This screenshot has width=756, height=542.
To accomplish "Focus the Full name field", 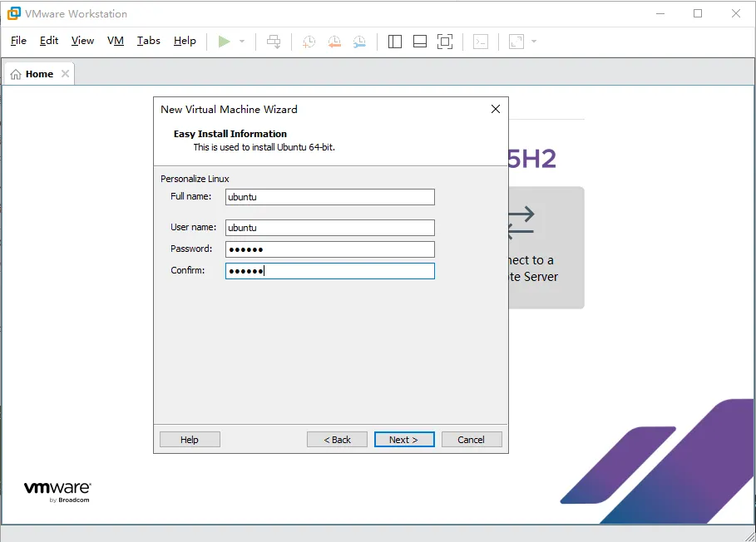I will 330,197.
